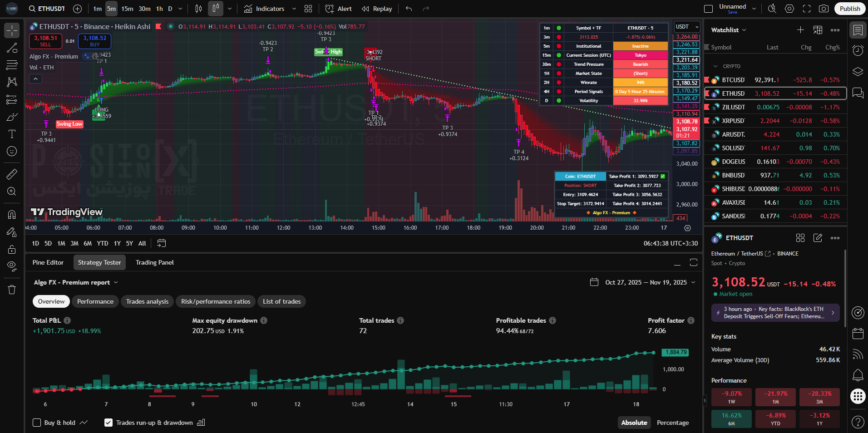The height and width of the screenshot is (433, 868).
Task: Expand the Watchlist dropdown
Action: click(729, 30)
